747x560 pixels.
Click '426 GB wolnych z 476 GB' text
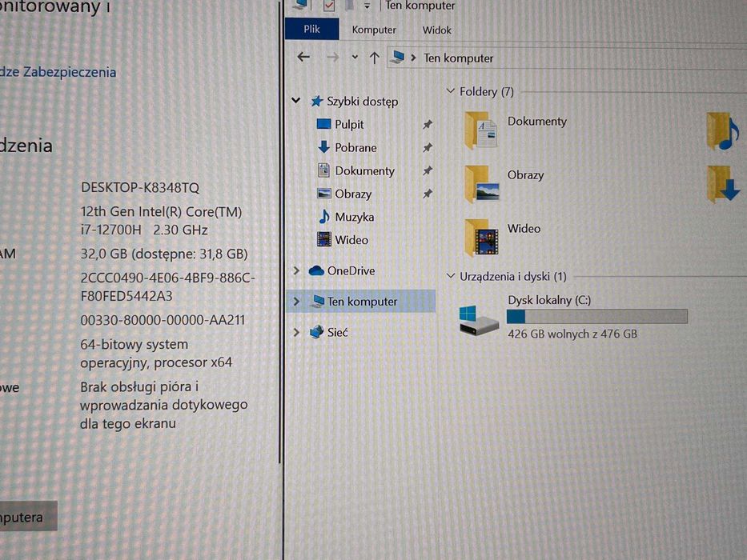coord(572,334)
